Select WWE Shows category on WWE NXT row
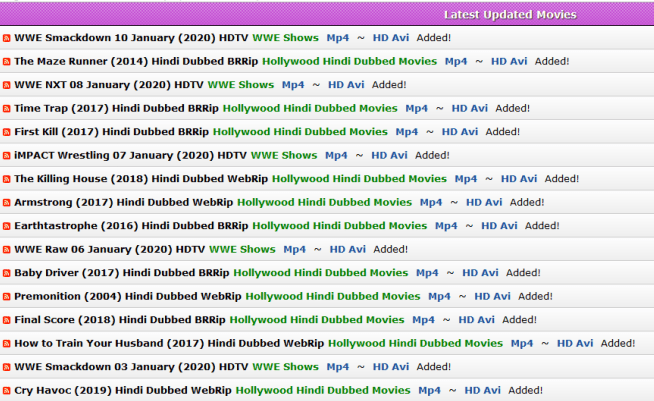The width and height of the screenshot is (654, 401). tap(240, 85)
